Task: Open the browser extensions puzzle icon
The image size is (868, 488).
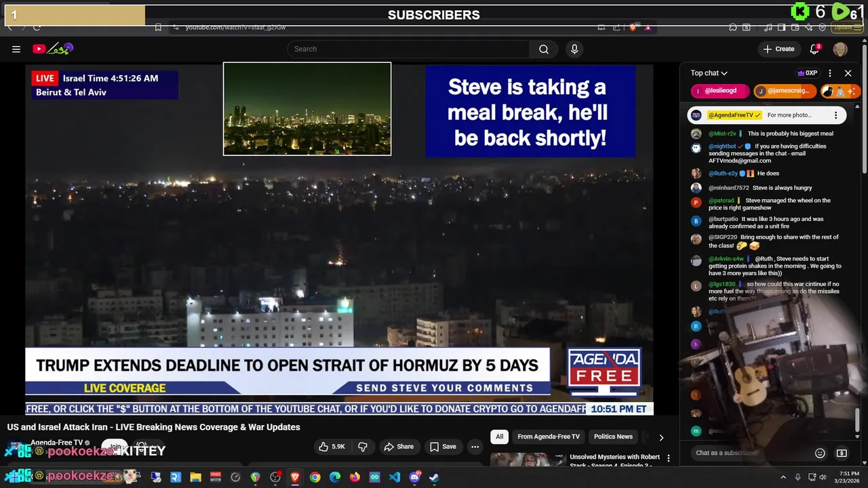Action: click(733, 27)
